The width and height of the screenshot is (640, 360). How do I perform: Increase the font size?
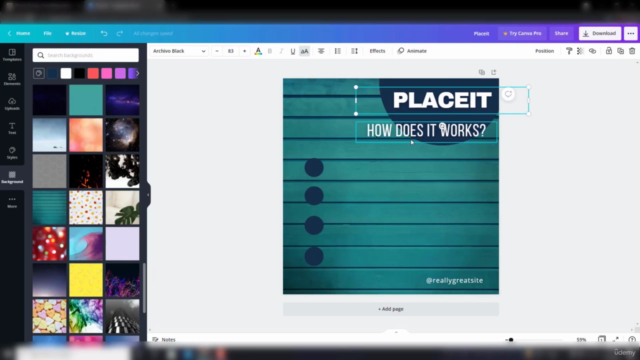[x=244, y=51]
